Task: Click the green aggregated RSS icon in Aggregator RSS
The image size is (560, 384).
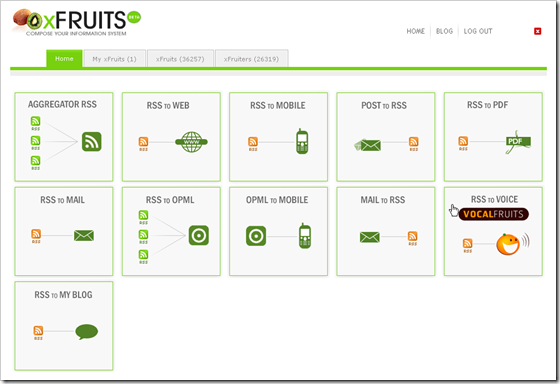Action: pos(92,141)
